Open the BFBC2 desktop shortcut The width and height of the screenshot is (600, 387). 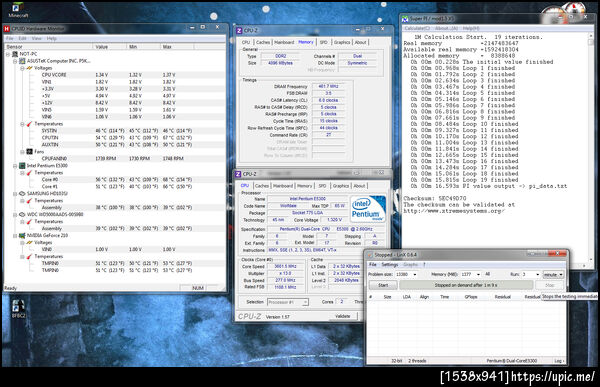tap(18, 309)
